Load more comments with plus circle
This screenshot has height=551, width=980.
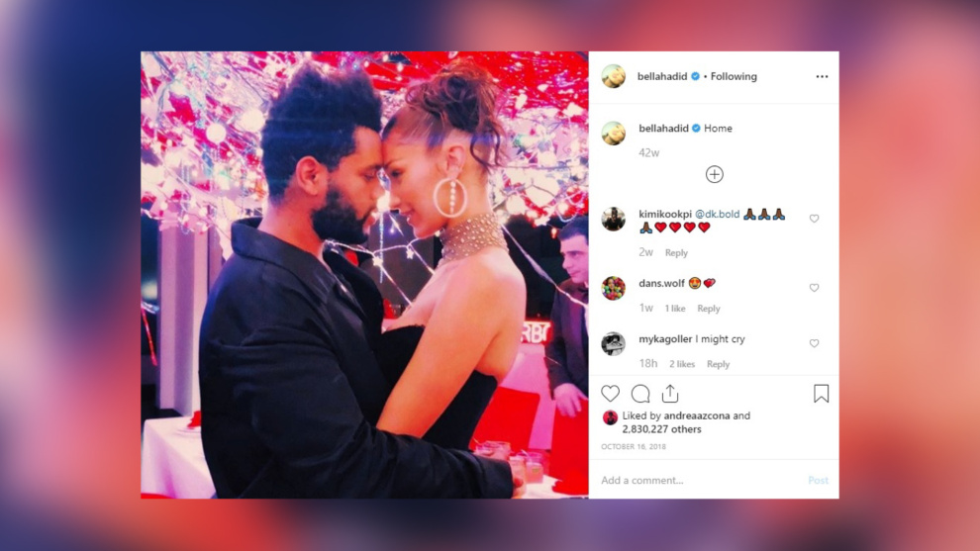tap(715, 174)
